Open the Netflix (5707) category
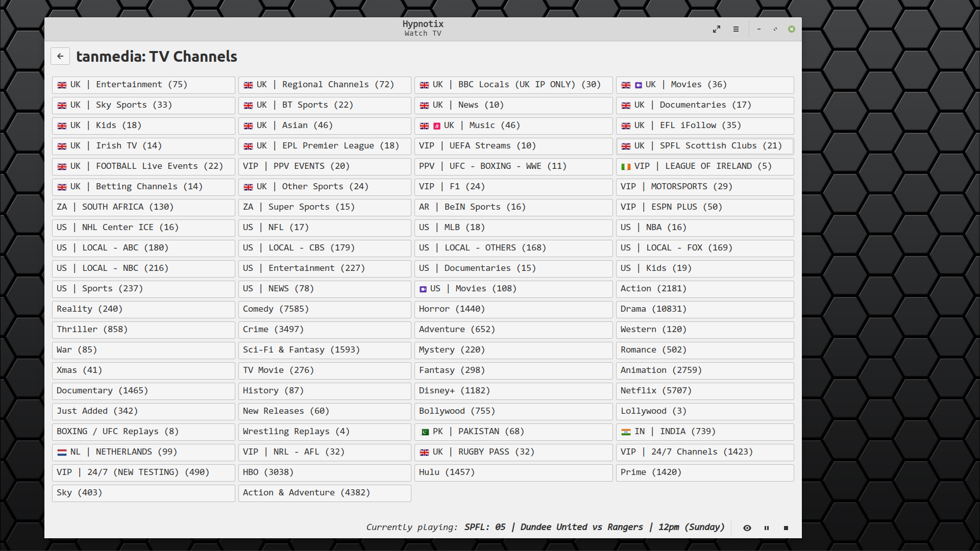980x551 pixels. [704, 391]
